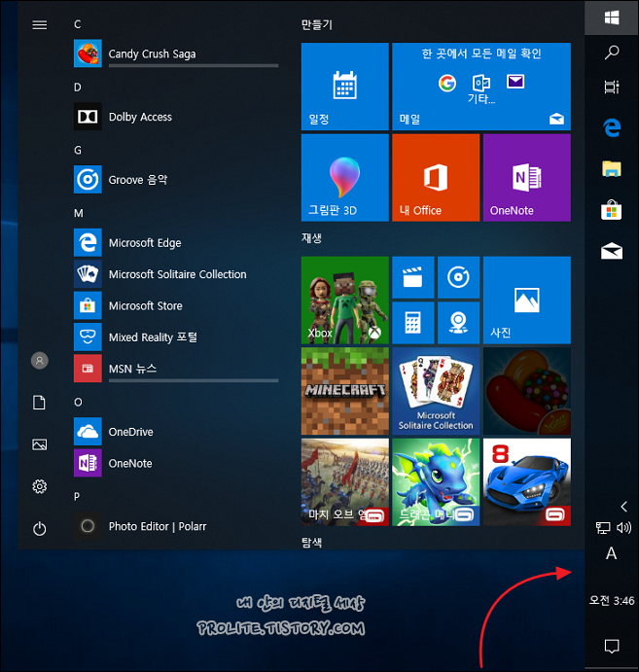Open the Xbox tile
The width and height of the screenshot is (639, 672).
345,300
